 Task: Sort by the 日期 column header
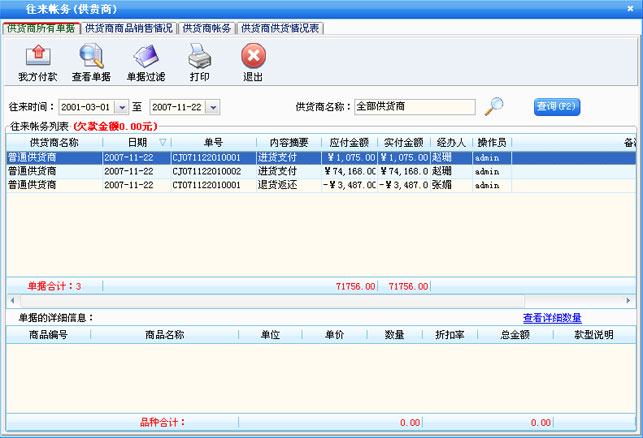coord(137,143)
